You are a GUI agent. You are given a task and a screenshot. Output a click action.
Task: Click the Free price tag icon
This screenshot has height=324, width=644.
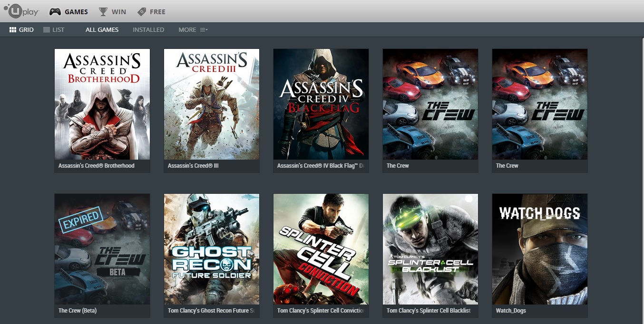pyautogui.click(x=141, y=12)
